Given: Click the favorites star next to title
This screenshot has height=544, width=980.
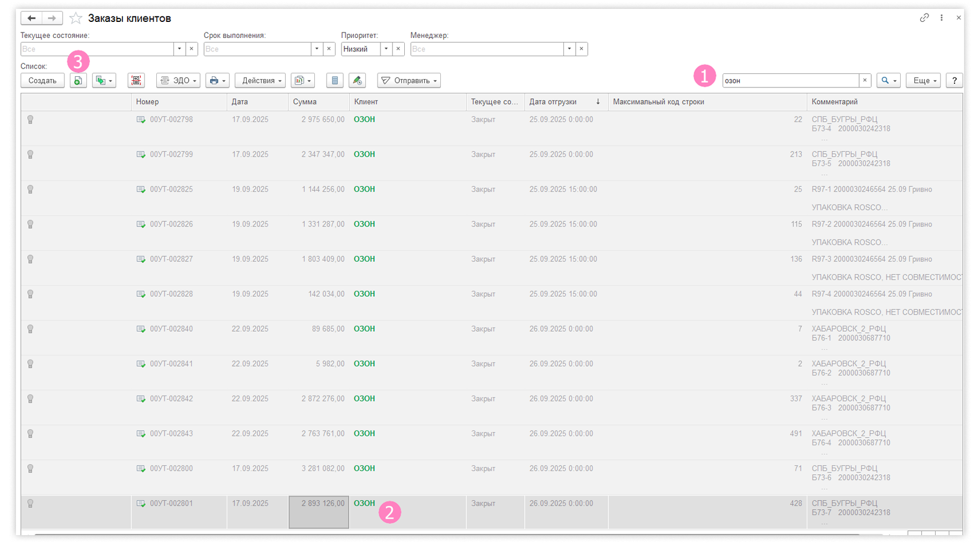Looking at the screenshot, I should 76,18.
